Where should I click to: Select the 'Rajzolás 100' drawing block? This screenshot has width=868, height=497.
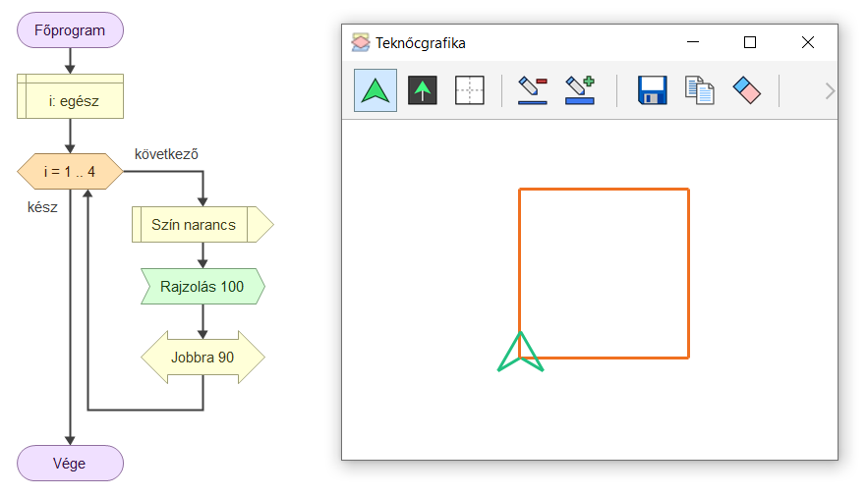203,287
